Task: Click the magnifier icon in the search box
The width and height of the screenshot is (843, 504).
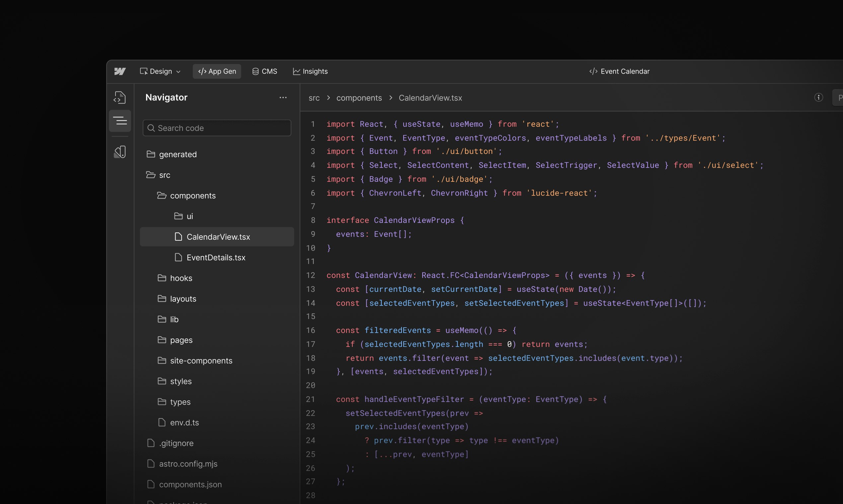Action: (x=151, y=128)
